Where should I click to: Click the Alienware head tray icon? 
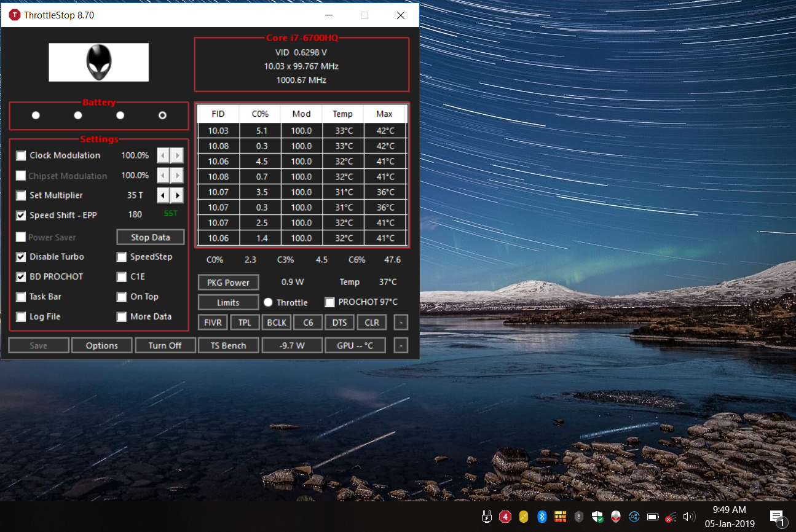click(615, 517)
